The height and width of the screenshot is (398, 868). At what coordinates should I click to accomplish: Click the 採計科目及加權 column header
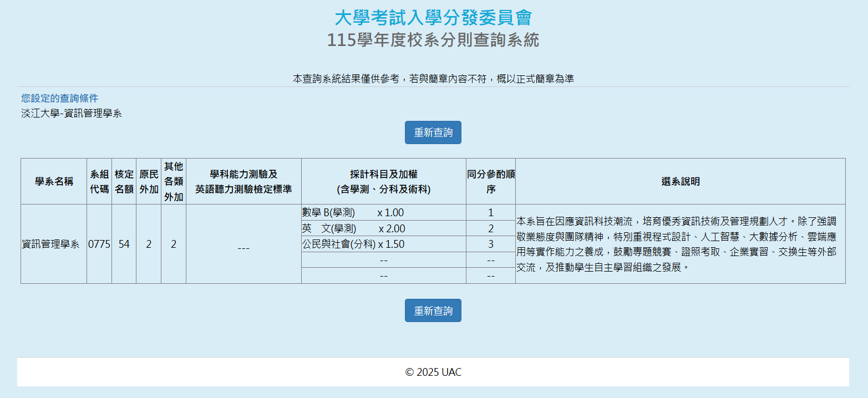pos(383,181)
